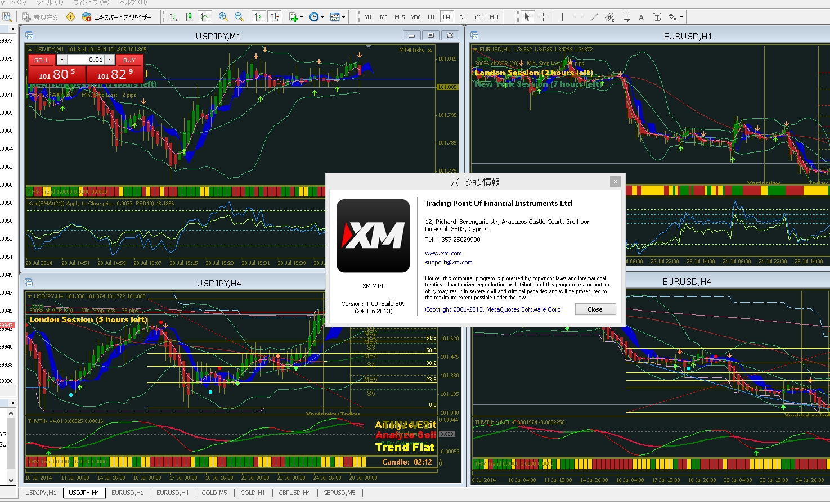The image size is (830, 504).
Task: Expand one-click trading arrow on EURUSD,H1
Action: [475, 49]
